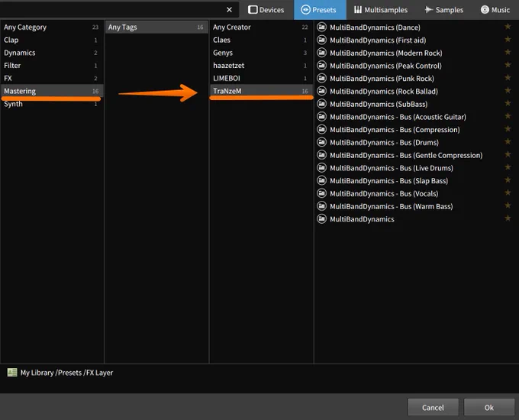Filter by Dynamics category
Image resolution: width=519 pixels, height=420 pixels.
tap(51, 53)
